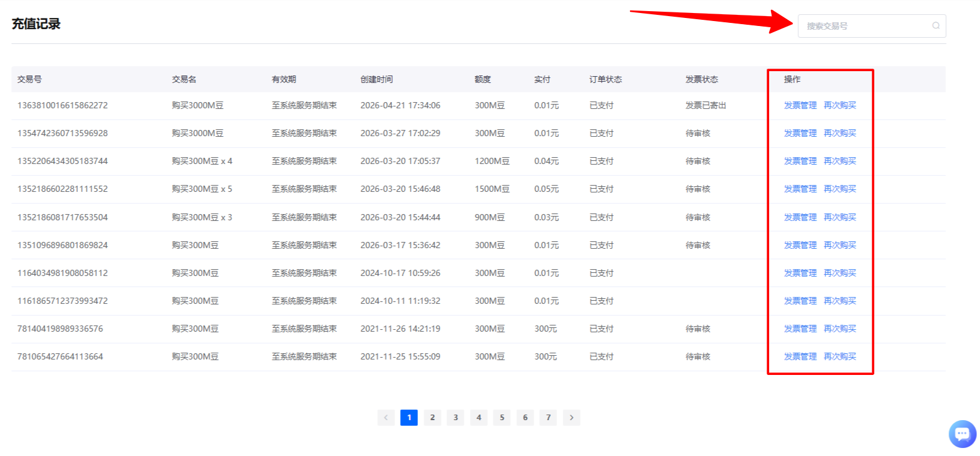The width and height of the screenshot is (980, 456).
Task: Click 再次购买 for order 1354742360713596928
Action: [x=840, y=133]
